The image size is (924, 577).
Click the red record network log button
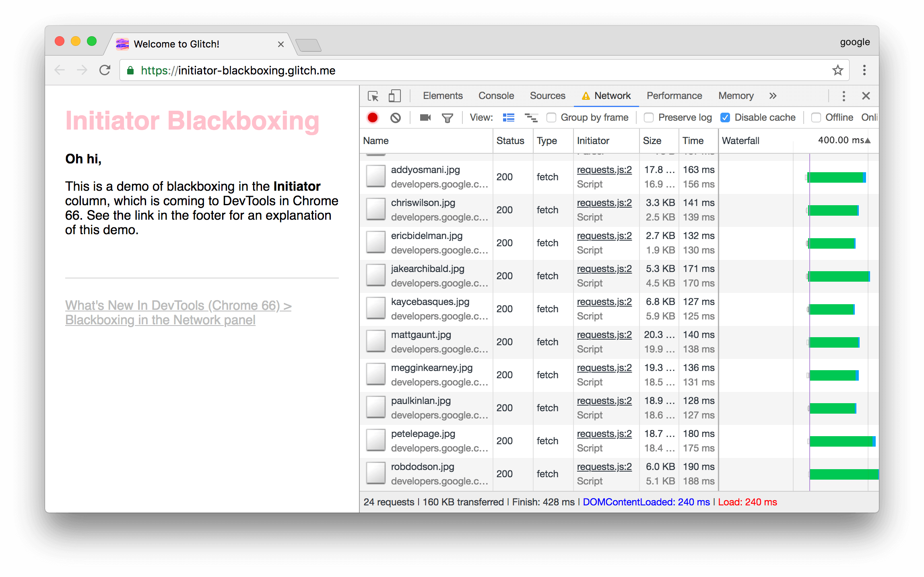tap(372, 117)
